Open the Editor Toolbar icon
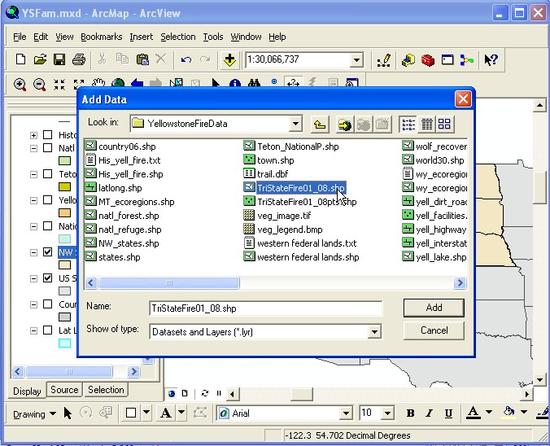 coord(384,60)
